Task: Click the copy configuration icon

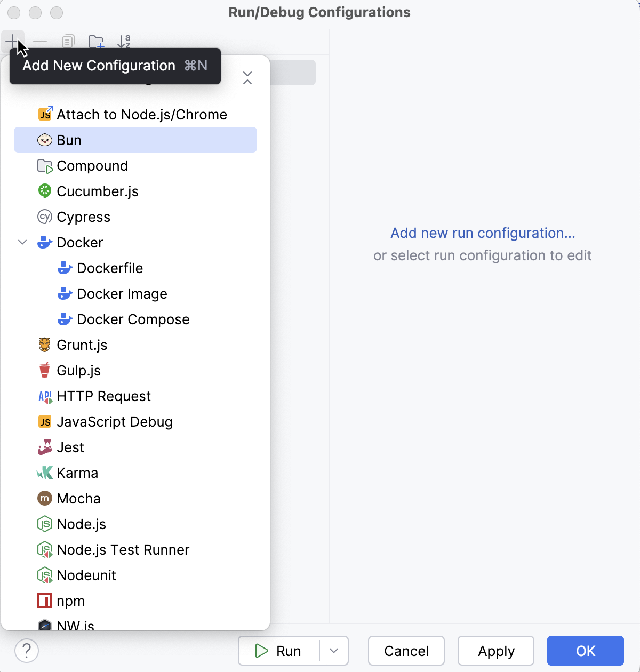Action: pyautogui.click(x=68, y=41)
